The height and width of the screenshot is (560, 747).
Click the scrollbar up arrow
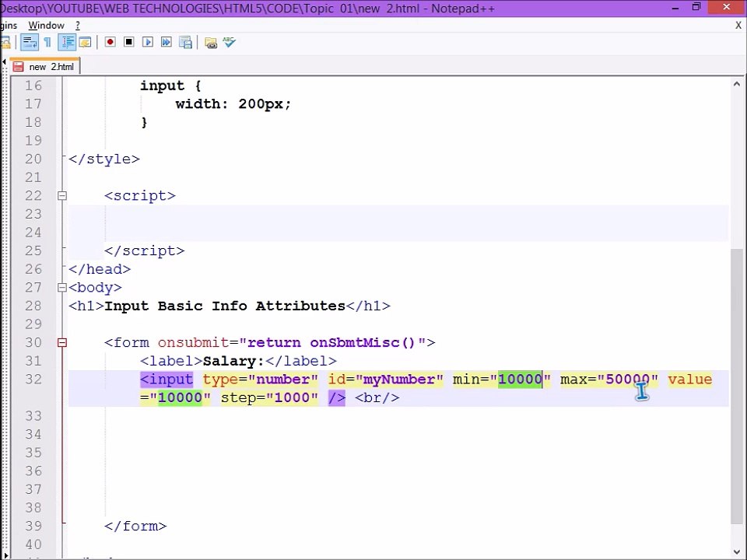click(737, 84)
